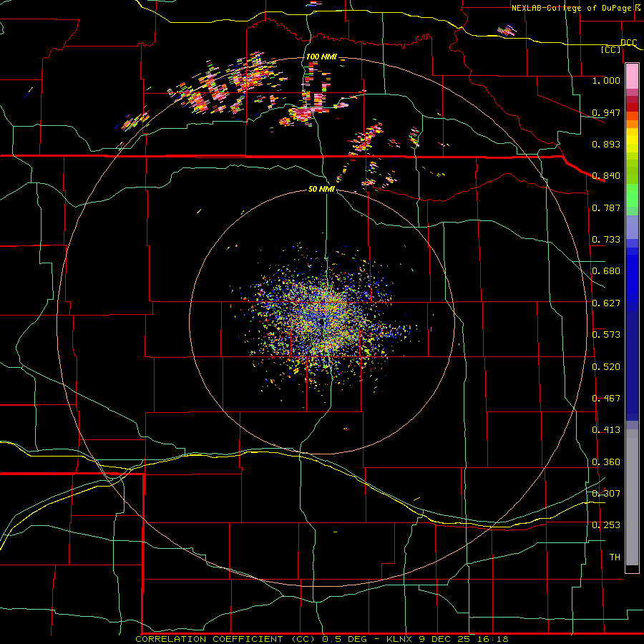
Task: Click the 50 NMI range ring label
Action: [321, 190]
